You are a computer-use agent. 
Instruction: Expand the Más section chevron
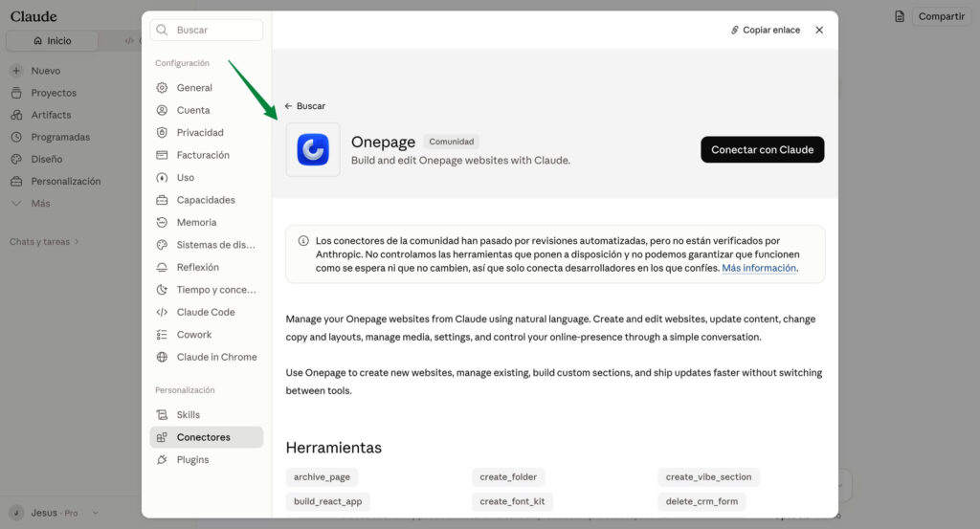tap(16, 204)
